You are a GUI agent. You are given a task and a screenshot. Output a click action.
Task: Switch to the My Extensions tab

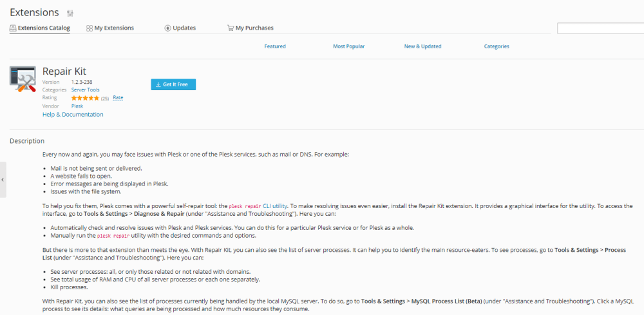click(x=114, y=28)
